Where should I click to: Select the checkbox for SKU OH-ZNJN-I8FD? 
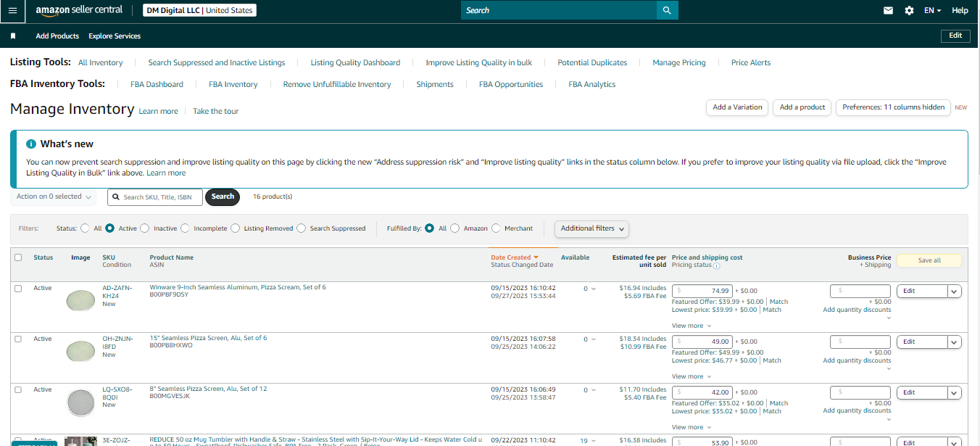tap(18, 339)
